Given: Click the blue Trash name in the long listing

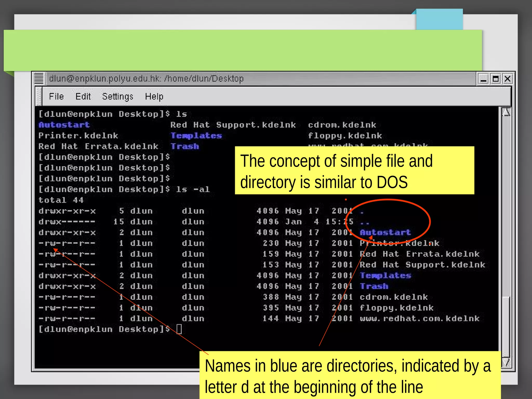Looking at the screenshot, I should coord(374,286).
